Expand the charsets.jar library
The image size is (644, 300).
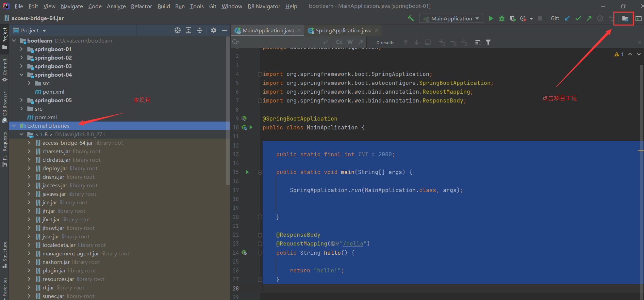tap(29, 151)
